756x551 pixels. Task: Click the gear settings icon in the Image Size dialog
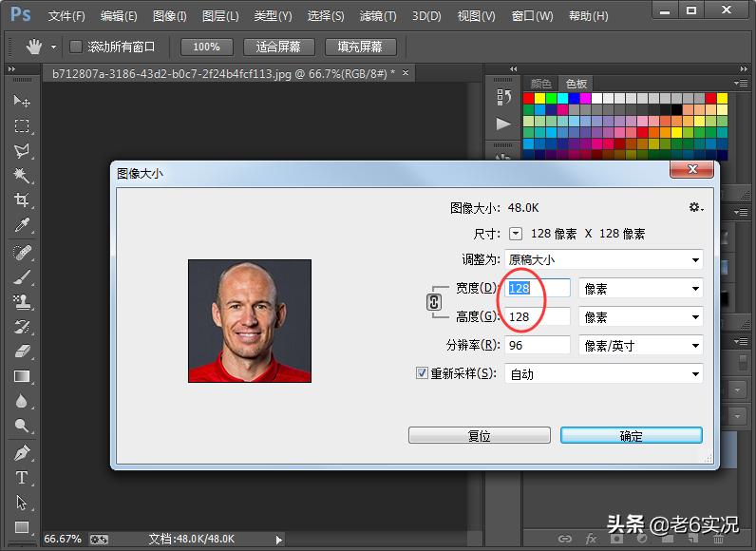click(x=695, y=207)
